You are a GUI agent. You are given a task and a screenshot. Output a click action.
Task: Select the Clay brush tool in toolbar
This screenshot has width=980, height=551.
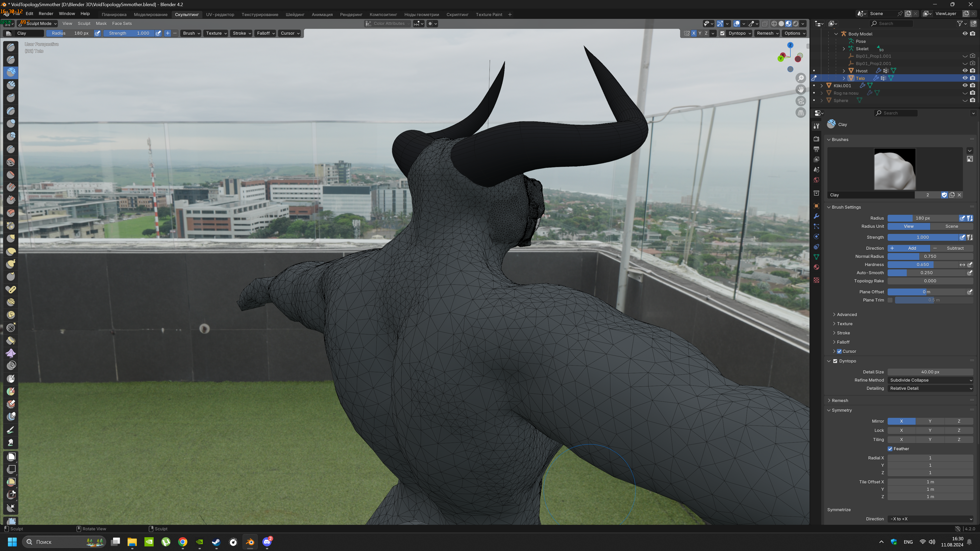click(x=11, y=72)
